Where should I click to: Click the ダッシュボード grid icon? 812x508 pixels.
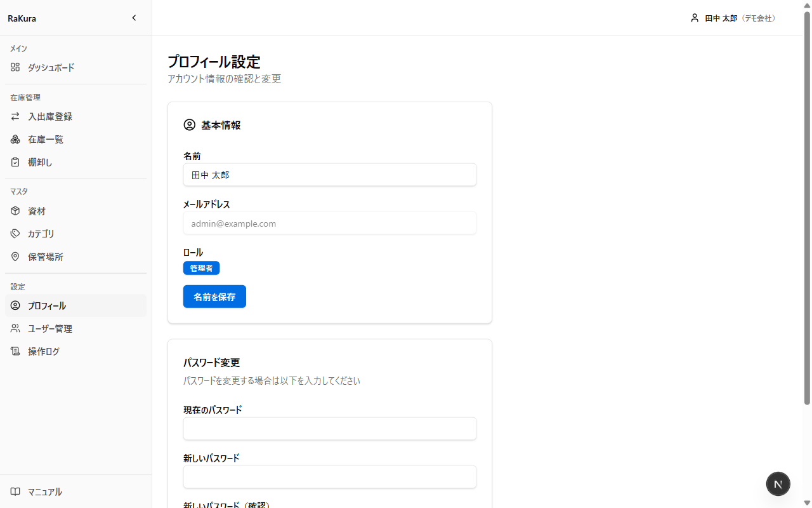point(15,67)
